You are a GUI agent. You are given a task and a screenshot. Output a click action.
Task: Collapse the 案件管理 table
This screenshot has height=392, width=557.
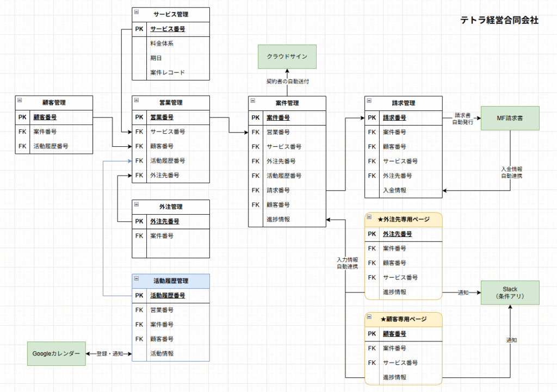click(252, 101)
